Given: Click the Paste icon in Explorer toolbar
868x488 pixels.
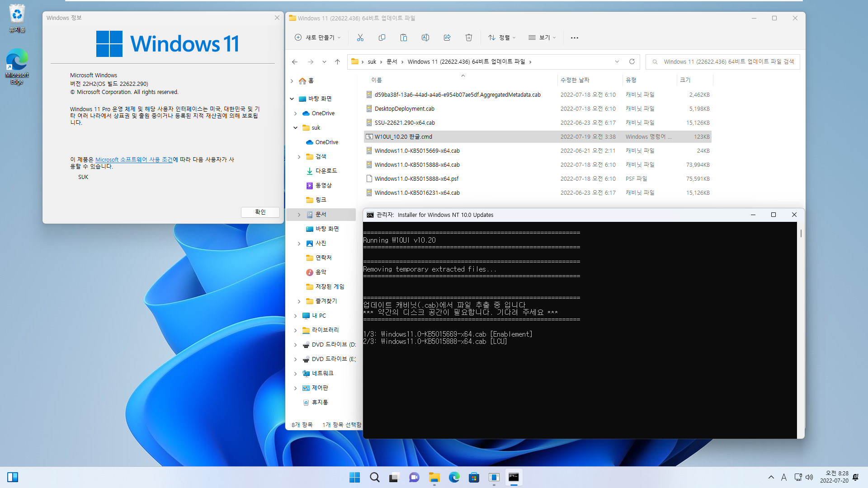Looking at the screenshot, I should pos(404,38).
